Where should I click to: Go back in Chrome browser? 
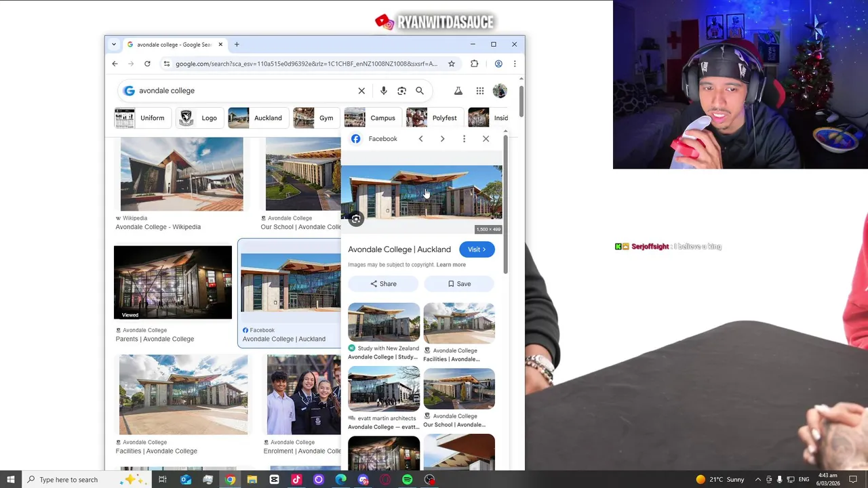115,64
